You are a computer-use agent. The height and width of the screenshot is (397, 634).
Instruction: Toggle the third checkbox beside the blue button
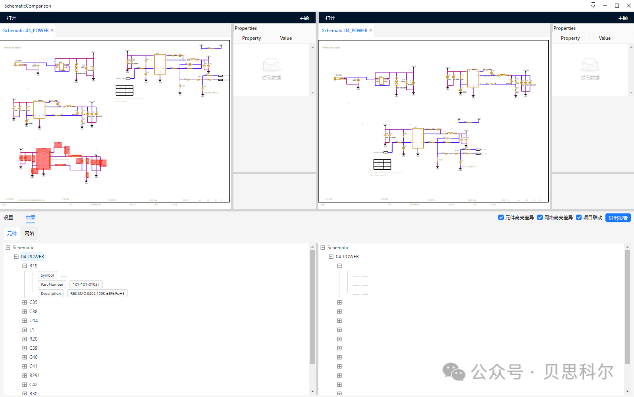[x=579, y=218]
